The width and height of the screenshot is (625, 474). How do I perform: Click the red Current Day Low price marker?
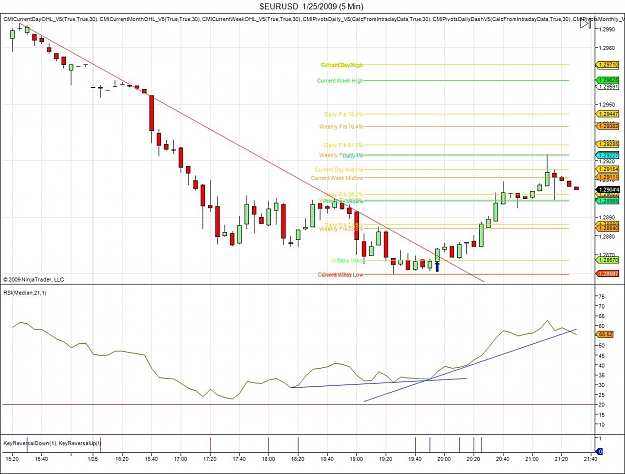pos(607,274)
